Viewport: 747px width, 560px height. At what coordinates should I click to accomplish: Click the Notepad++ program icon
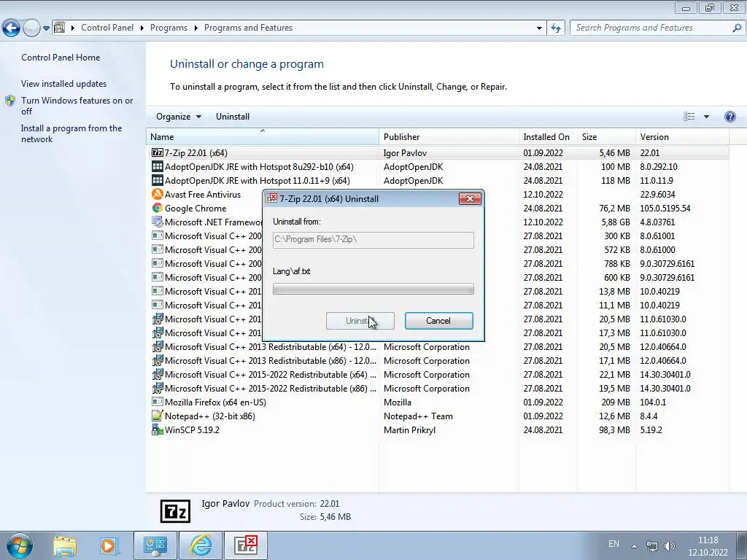[158, 416]
